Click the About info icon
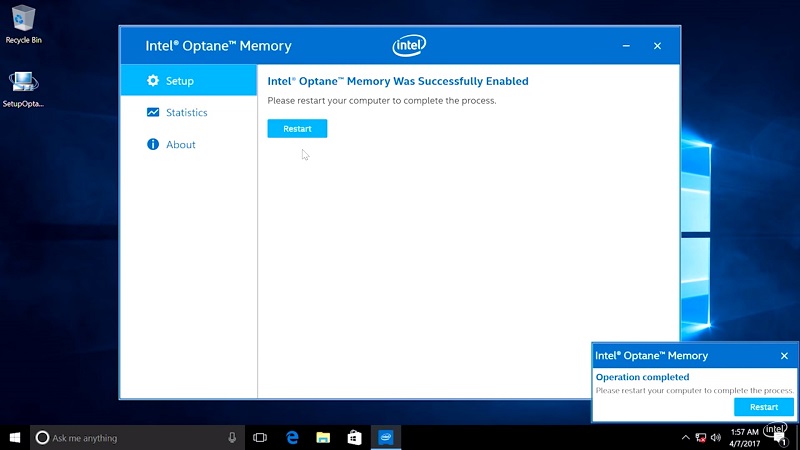800x450 pixels. 153,144
